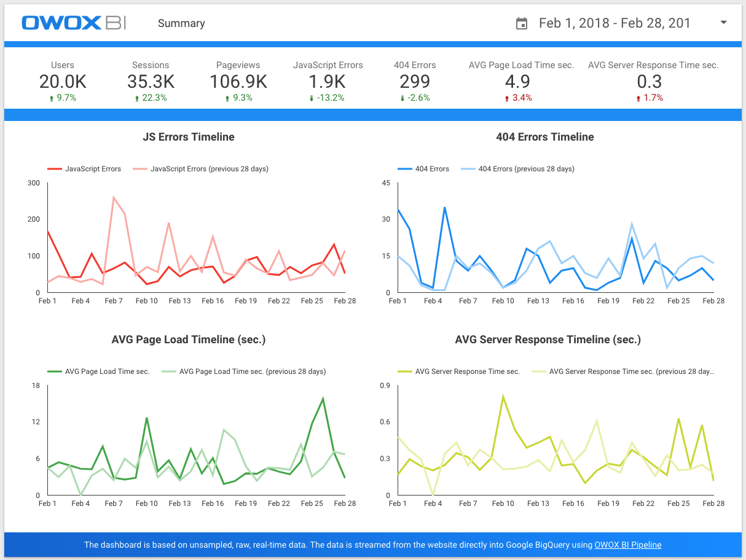Image resolution: width=746 pixels, height=560 pixels.
Task: Click the red up arrow beside 1.7%
Action: [638, 98]
